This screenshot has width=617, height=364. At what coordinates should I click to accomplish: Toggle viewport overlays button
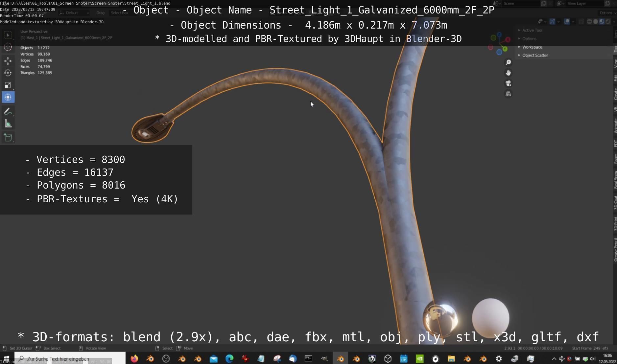pyautogui.click(x=567, y=22)
